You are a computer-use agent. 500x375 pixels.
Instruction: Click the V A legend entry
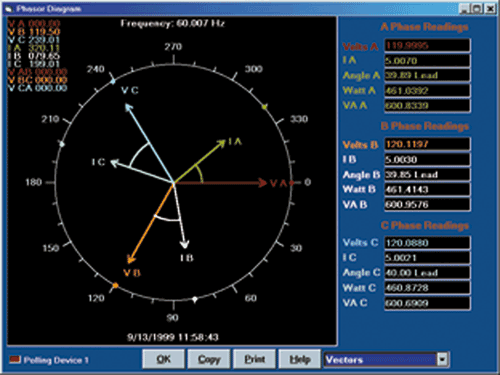[34, 24]
